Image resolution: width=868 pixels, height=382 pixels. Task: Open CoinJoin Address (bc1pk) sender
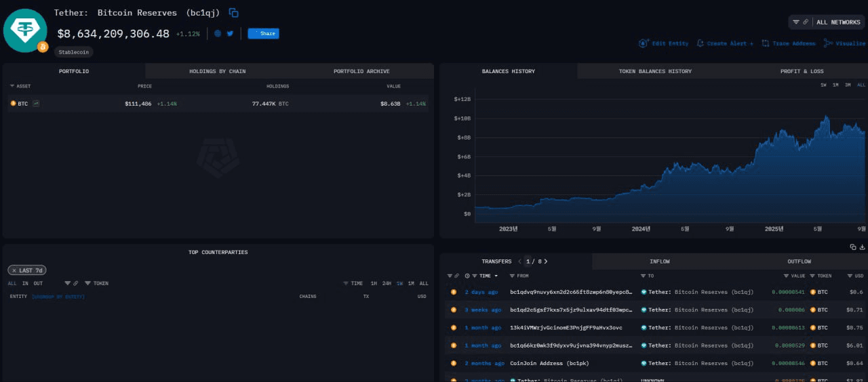[x=549, y=363]
